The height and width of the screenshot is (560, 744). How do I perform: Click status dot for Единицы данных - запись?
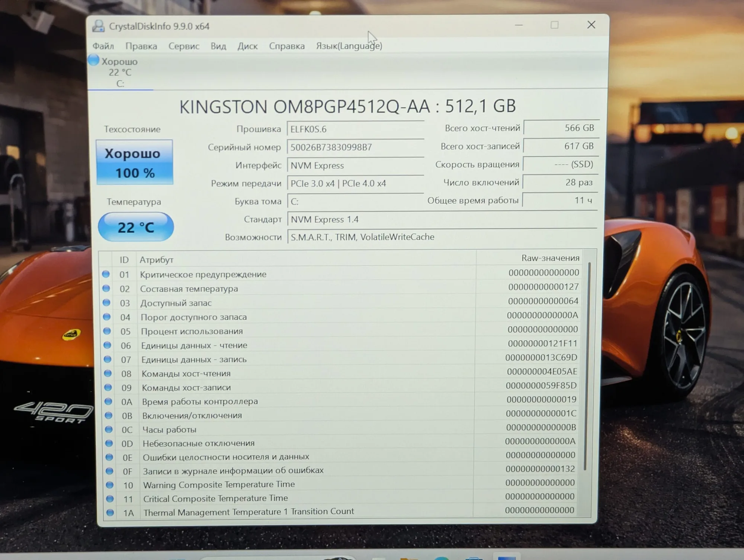108,359
